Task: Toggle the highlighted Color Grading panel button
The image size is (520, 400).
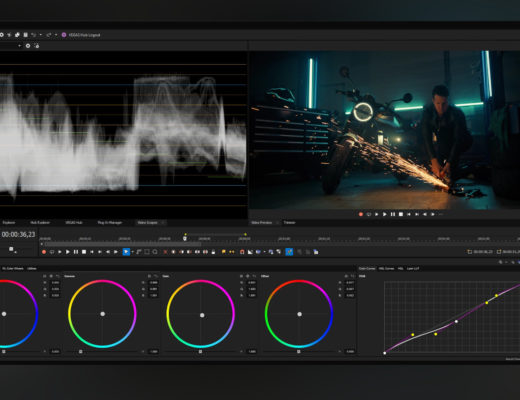Action: [289, 252]
